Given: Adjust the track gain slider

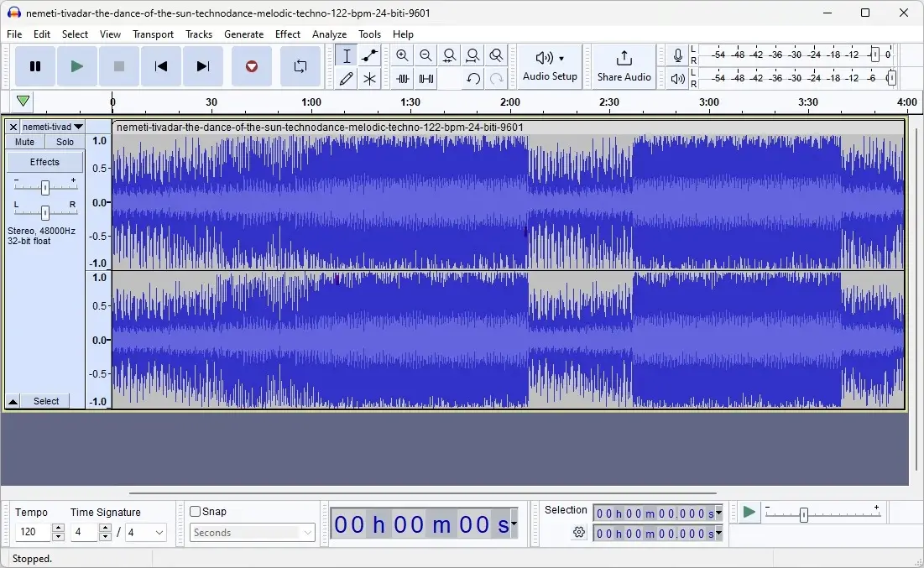Looking at the screenshot, I should 45,187.
